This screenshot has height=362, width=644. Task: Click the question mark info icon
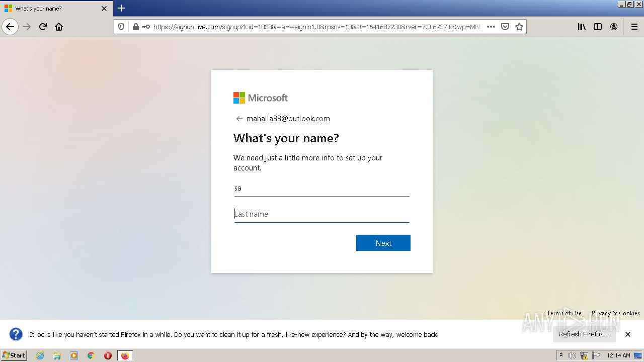click(16, 334)
